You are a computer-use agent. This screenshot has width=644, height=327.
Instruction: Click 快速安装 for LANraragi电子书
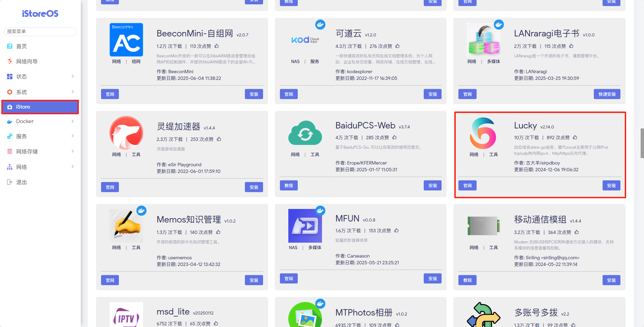[607, 94]
